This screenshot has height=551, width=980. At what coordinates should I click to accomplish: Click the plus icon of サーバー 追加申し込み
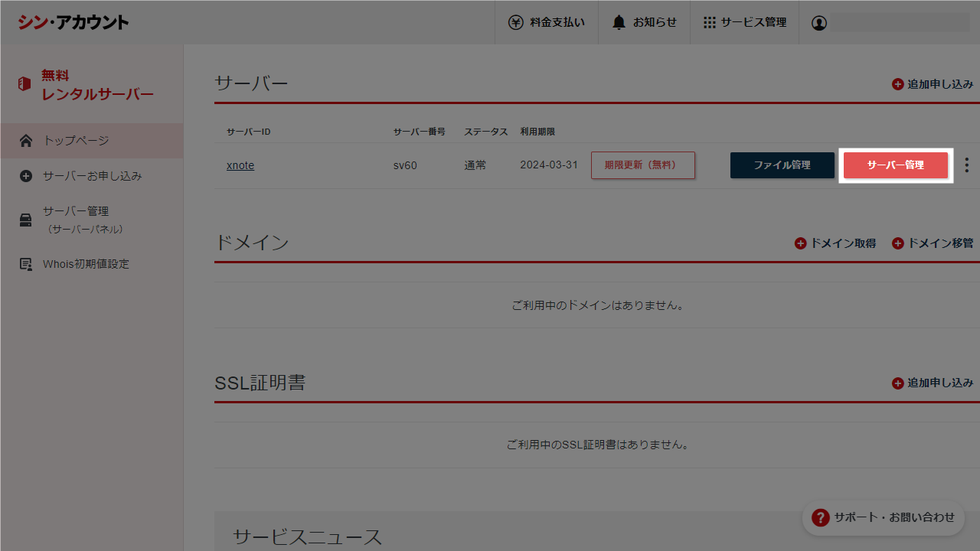pyautogui.click(x=898, y=84)
